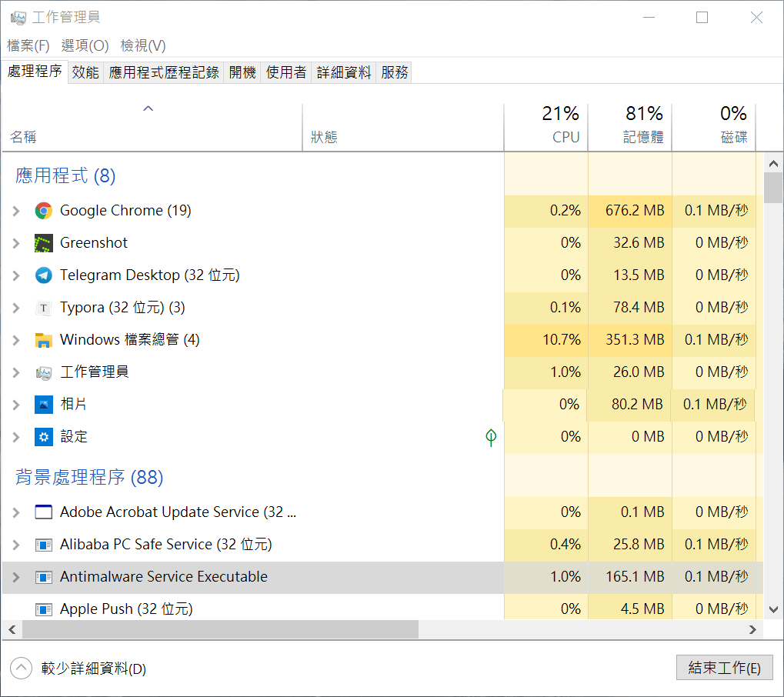Viewport: 784px width, 697px height.
Task: Sort processes by the 名稱 column header
Action: (x=152, y=127)
